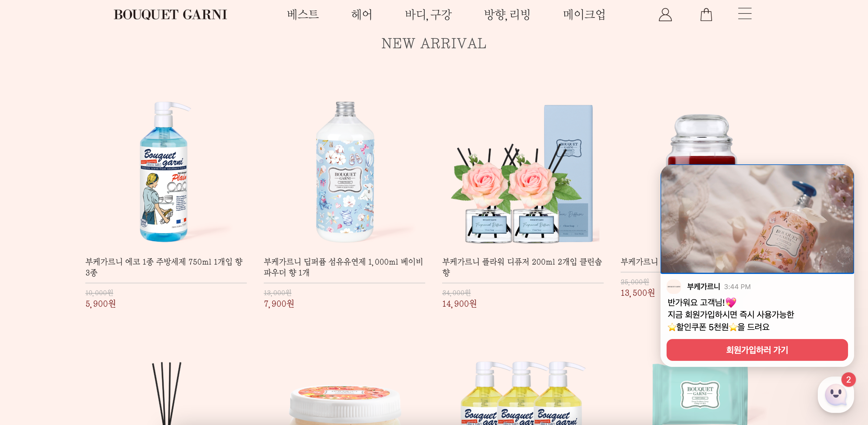Open the 딥퍼퓸 섬유유연제 베이비파우더 product link
The height and width of the screenshot is (425, 868).
point(343,267)
